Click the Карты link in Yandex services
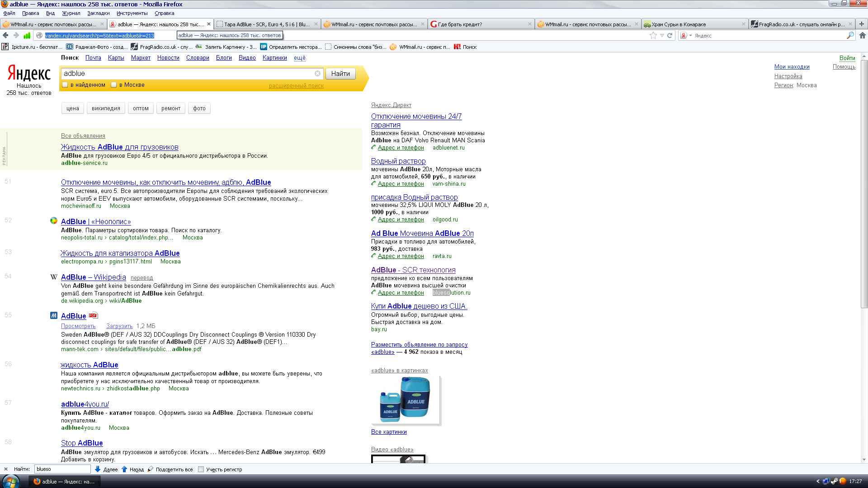Screen dimensions: 868x488 click(116, 58)
